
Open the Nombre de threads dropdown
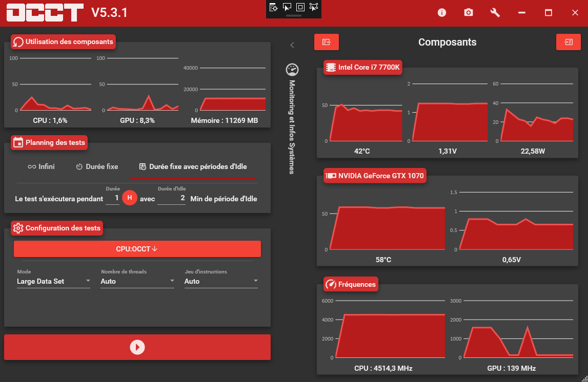(137, 281)
